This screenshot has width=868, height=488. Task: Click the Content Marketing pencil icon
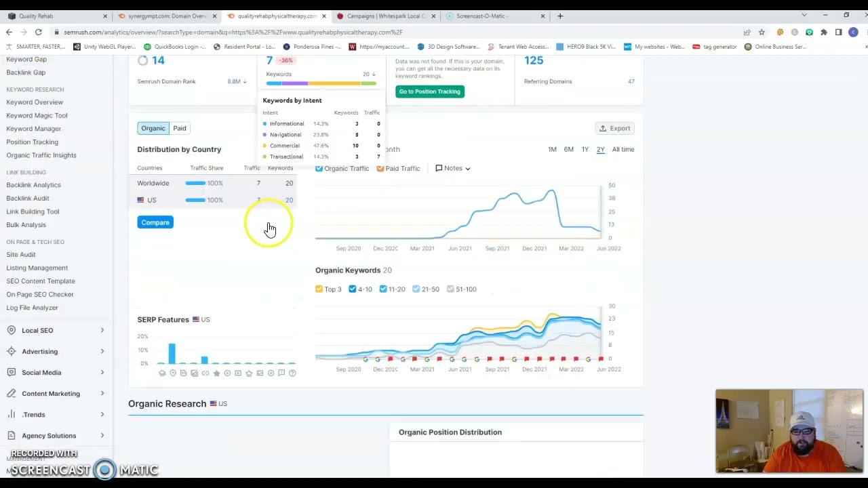click(12, 393)
